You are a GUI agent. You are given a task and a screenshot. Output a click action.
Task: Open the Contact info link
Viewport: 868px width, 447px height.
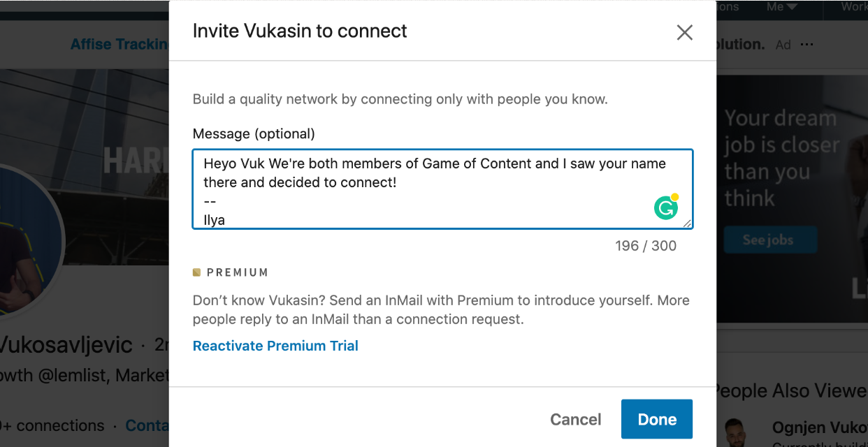click(x=147, y=425)
